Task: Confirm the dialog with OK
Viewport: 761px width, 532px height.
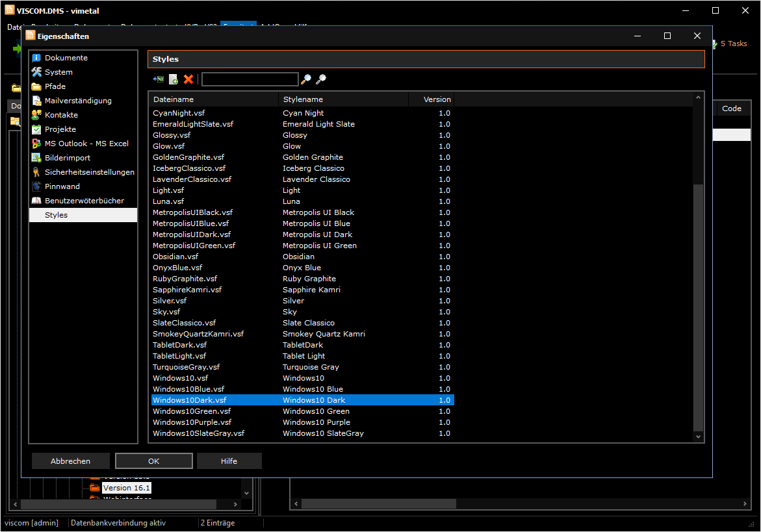Action: [x=154, y=461]
